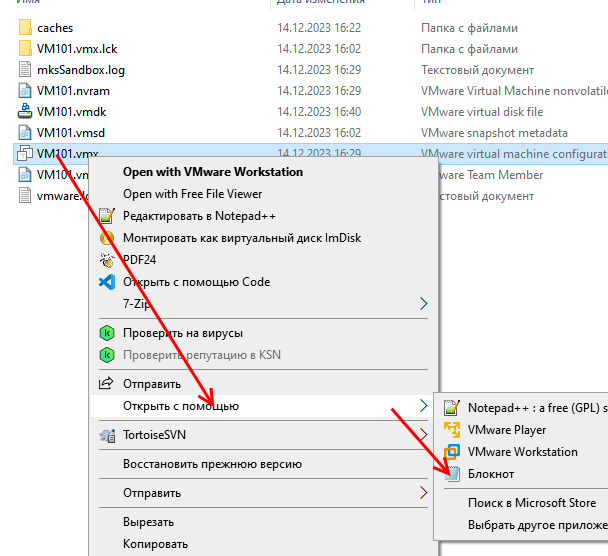Select the VM101.nvram file name
Image resolution: width=608 pixels, height=556 pixels.
tap(73, 91)
